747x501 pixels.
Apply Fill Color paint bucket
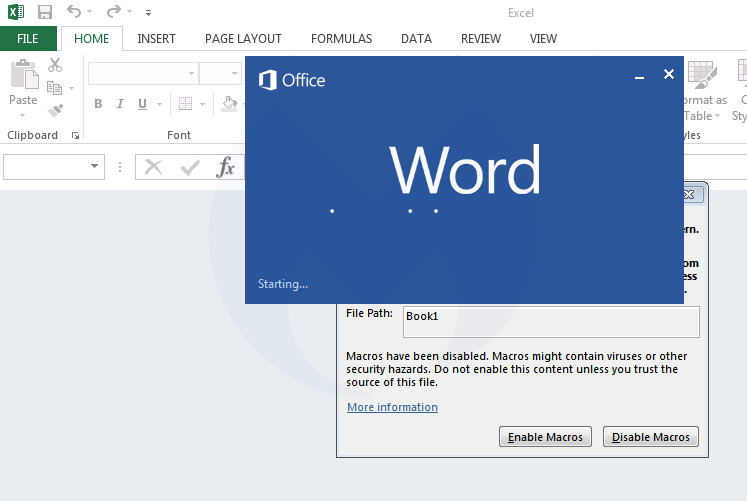(229, 104)
